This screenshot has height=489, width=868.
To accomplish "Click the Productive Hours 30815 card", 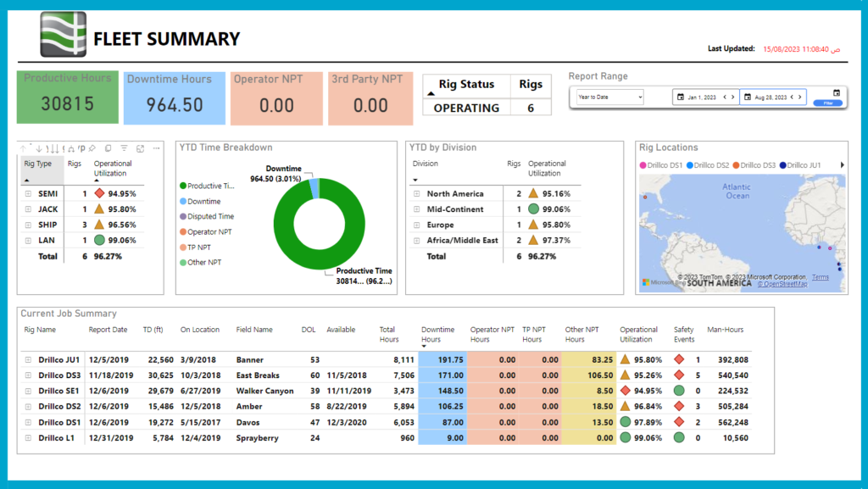I will (68, 97).
